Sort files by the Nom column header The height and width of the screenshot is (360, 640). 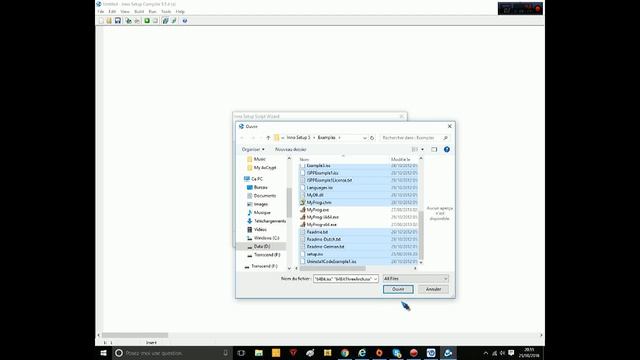(x=304, y=160)
